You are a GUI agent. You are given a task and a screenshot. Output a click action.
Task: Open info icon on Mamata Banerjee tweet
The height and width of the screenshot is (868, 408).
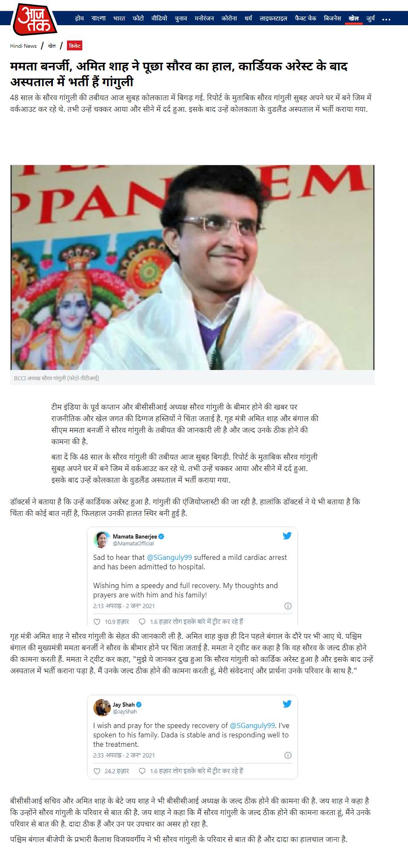288,606
